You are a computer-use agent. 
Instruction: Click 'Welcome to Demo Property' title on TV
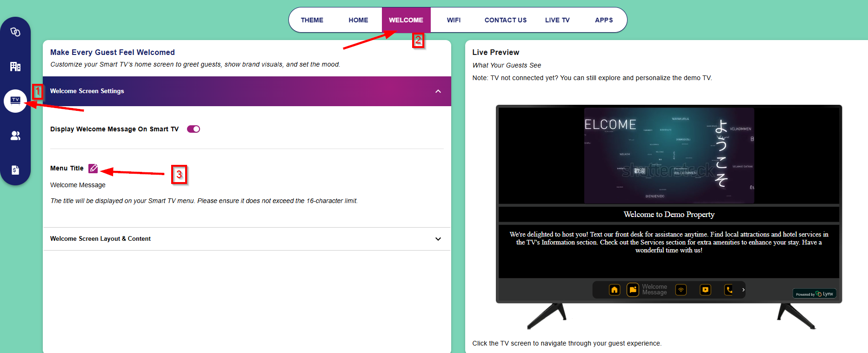[x=669, y=215]
